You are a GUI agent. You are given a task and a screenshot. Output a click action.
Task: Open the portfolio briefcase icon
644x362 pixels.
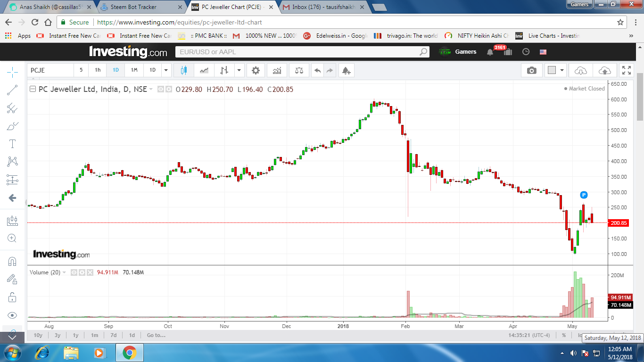508,52
